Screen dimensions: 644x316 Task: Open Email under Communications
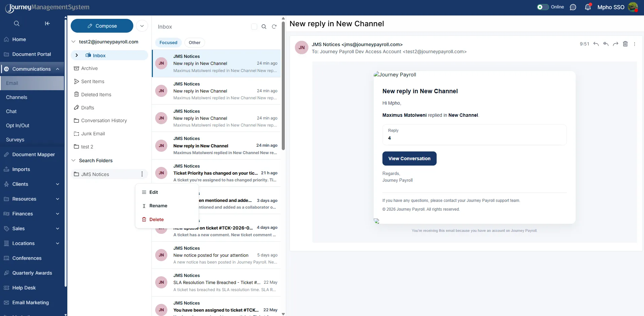click(x=32, y=83)
